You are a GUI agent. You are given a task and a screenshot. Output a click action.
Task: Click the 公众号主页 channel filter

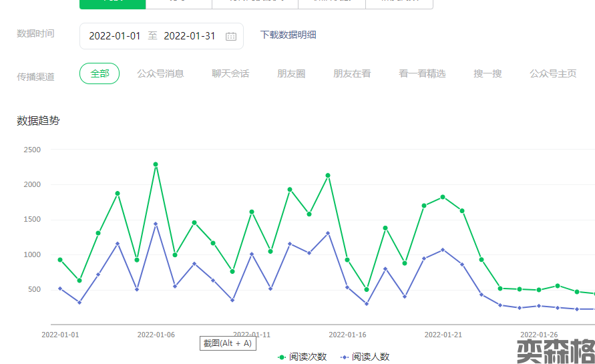coord(553,73)
